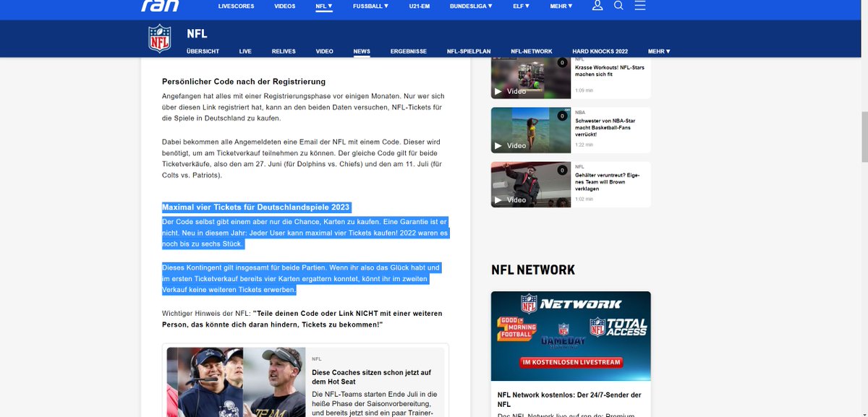The width and height of the screenshot is (868, 417).
Task: Click the 1:22 min duration label
Action: [584, 145]
